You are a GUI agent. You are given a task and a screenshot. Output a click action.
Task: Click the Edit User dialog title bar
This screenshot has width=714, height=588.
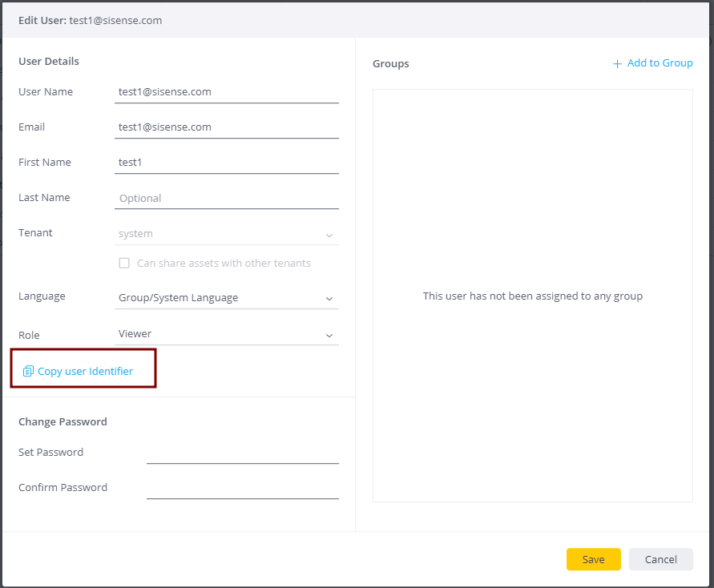357,20
